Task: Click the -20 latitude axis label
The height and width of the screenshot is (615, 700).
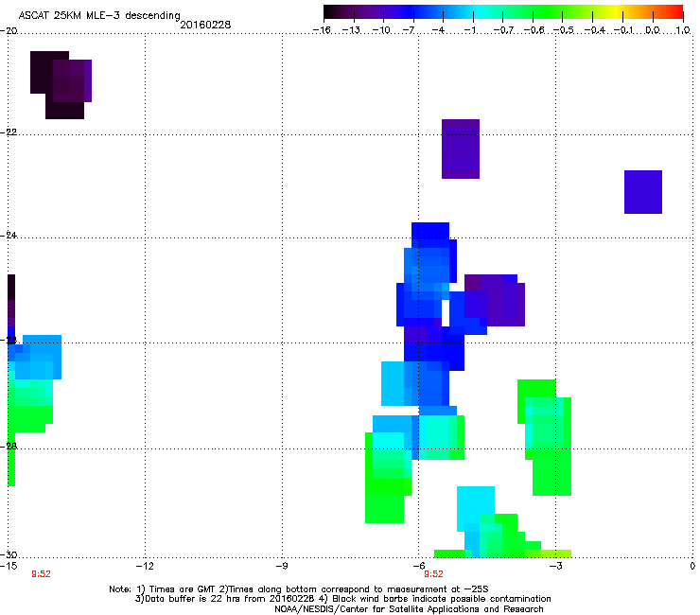Action: coord(9,31)
